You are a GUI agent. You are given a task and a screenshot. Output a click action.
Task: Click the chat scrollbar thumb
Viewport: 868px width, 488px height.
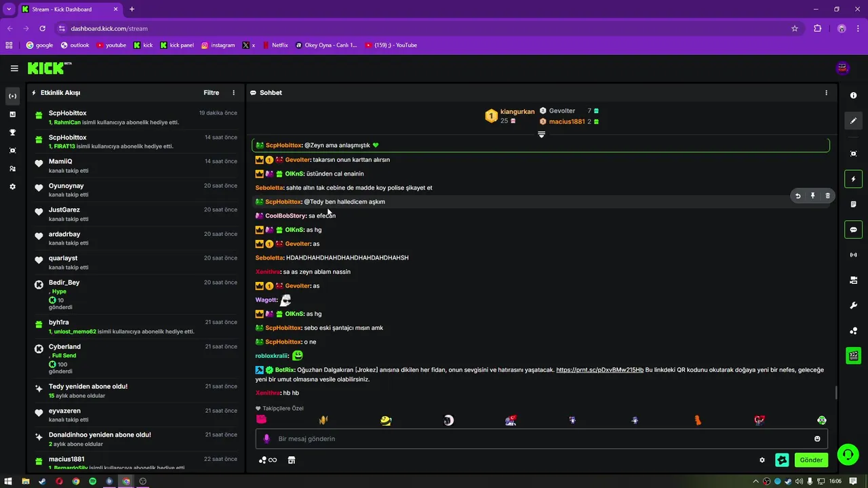tap(836, 392)
